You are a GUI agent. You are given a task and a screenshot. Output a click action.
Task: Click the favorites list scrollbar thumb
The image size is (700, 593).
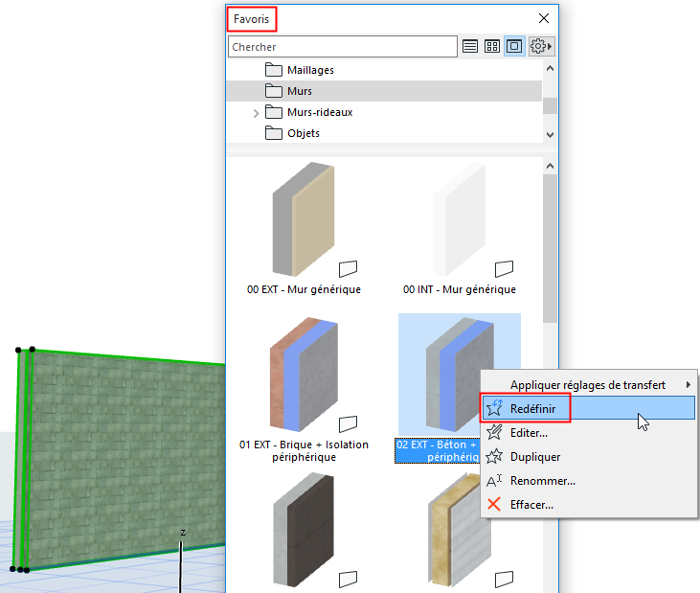click(x=550, y=248)
